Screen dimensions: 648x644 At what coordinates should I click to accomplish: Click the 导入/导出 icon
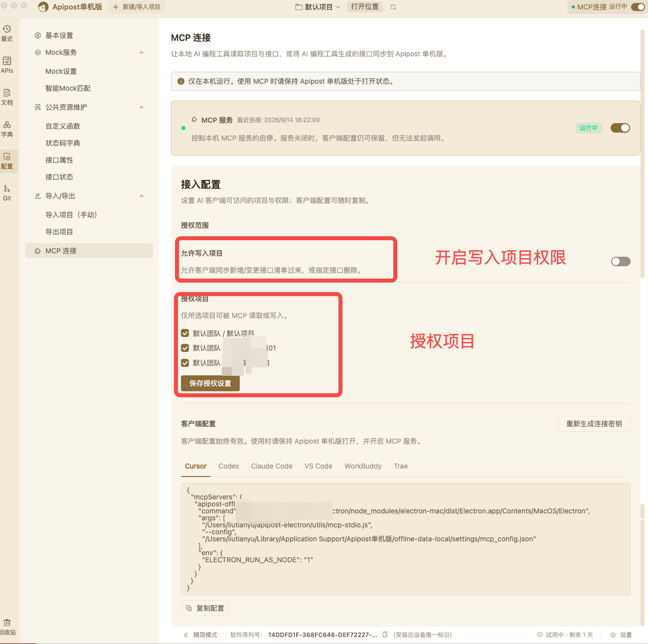(38, 196)
